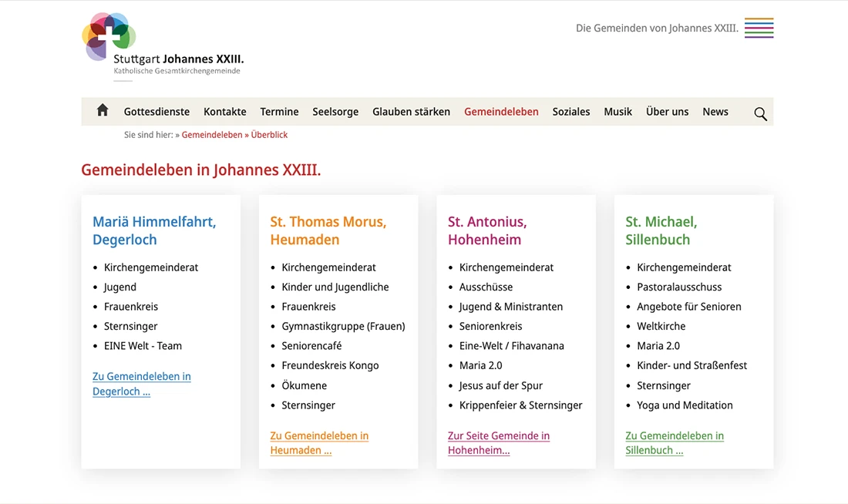Expand the Über uns menu
This screenshot has width=848, height=504.
pos(667,112)
